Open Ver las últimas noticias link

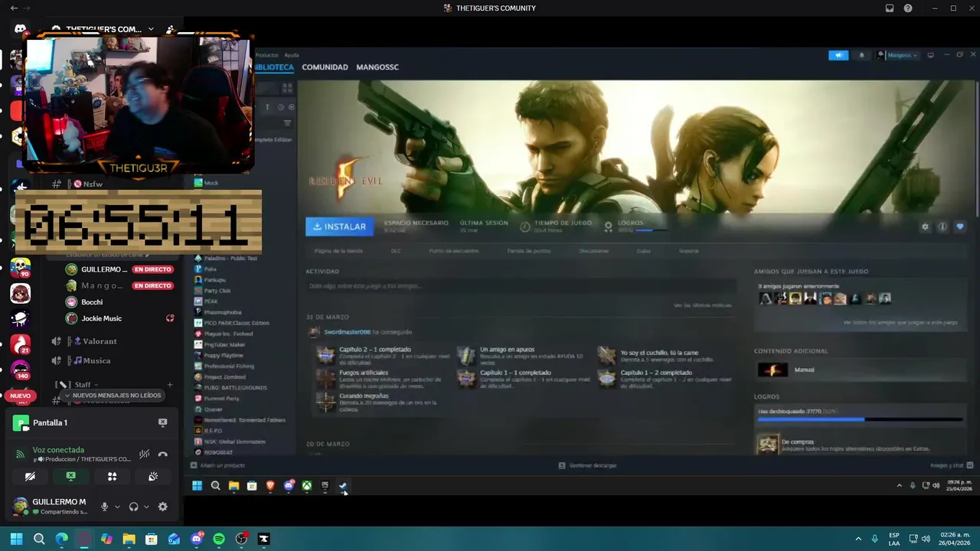(703, 305)
